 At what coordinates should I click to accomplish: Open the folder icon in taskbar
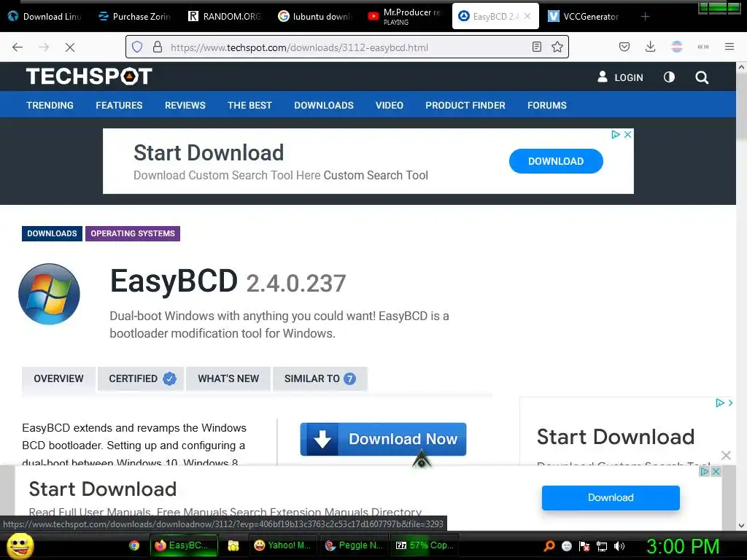click(233, 545)
